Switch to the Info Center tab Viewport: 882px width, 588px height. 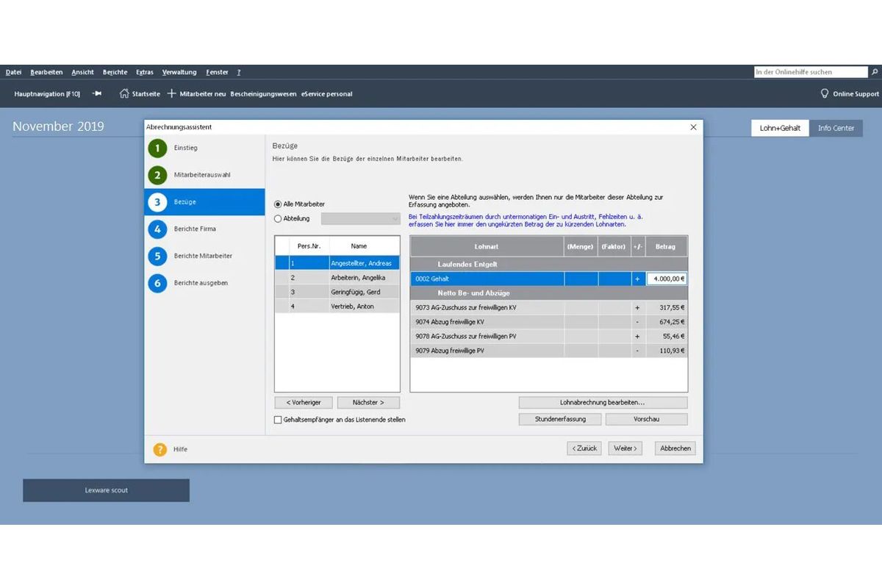tap(836, 128)
